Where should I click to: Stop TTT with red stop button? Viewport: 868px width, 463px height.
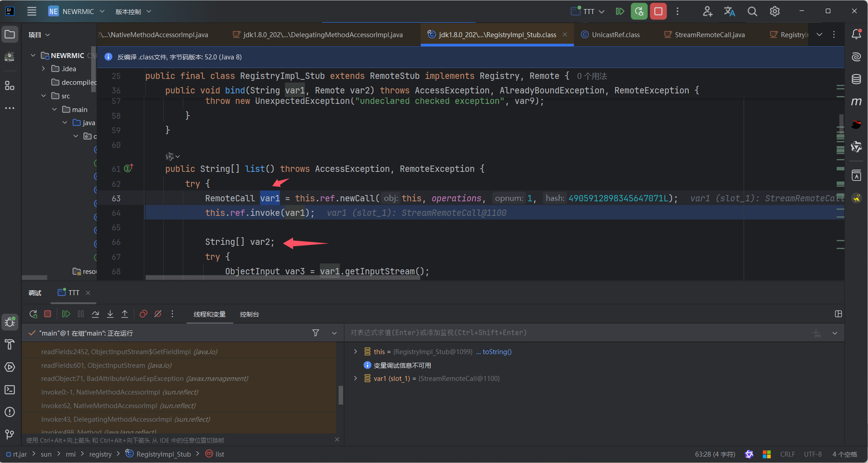pyautogui.click(x=658, y=11)
